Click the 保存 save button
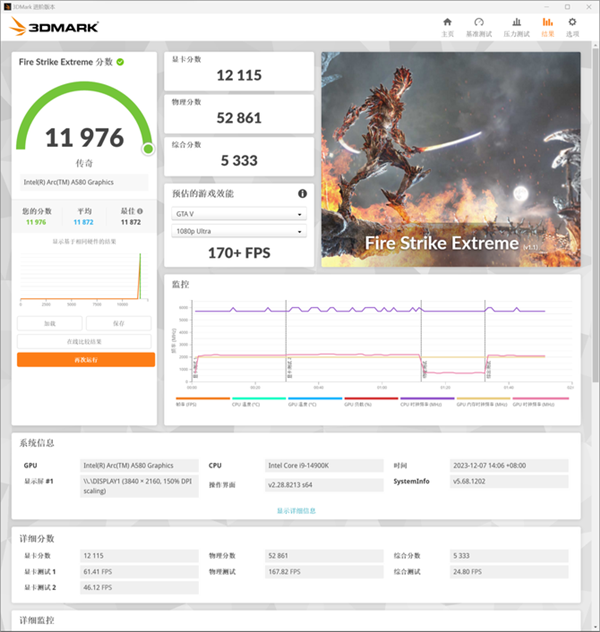The height and width of the screenshot is (632, 600). point(119,324)
